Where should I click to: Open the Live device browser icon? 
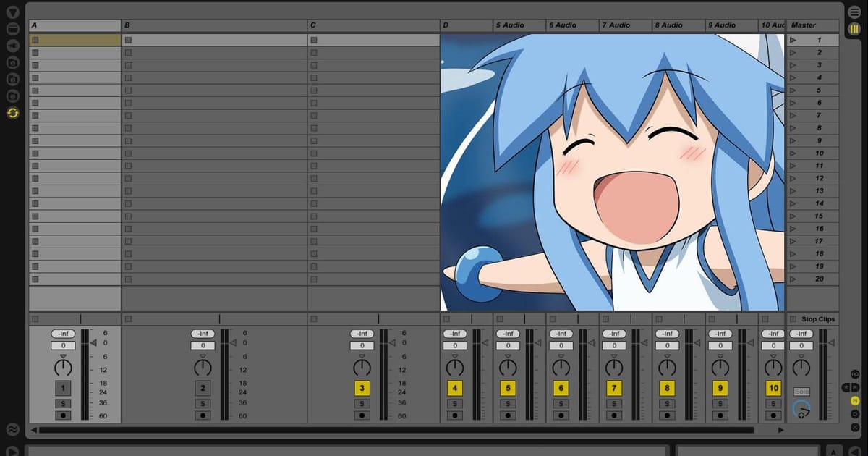[12, 28]
